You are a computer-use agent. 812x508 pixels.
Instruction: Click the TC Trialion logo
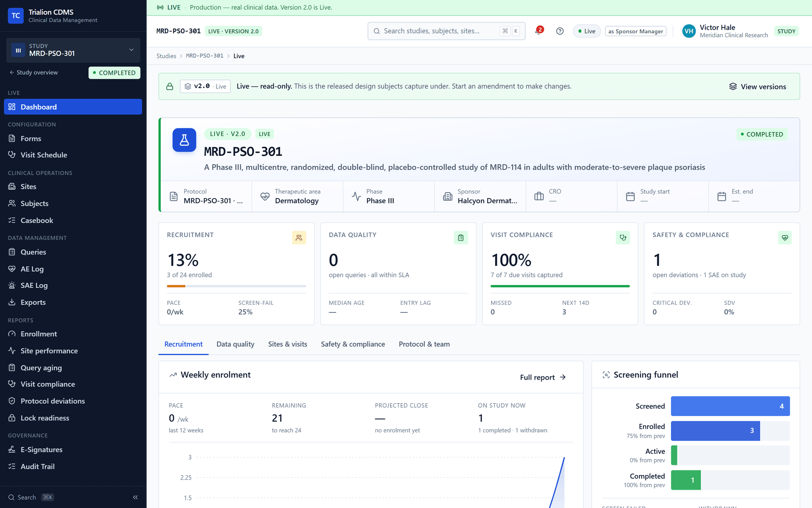click(16, 16)
